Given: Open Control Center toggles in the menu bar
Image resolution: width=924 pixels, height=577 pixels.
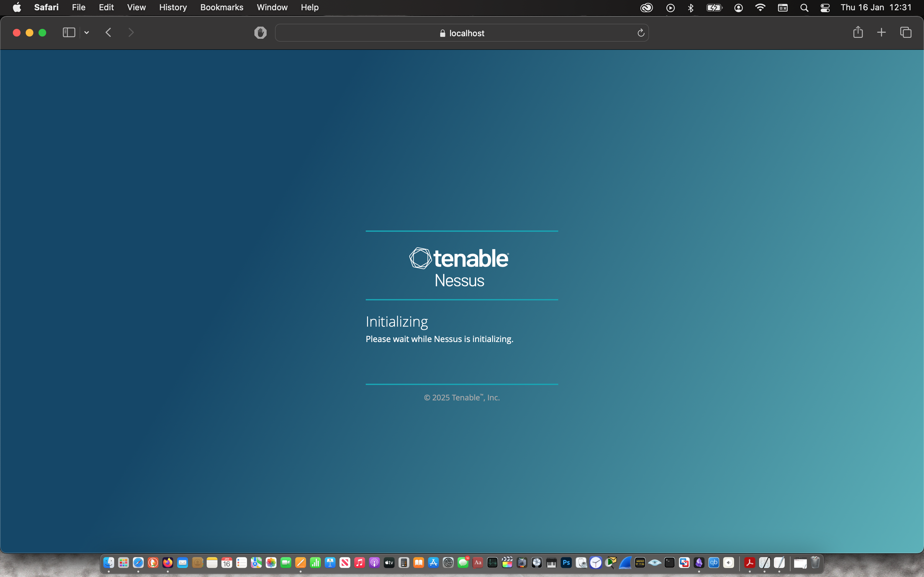Looking at the screenshot, I should tap(825, 8).
